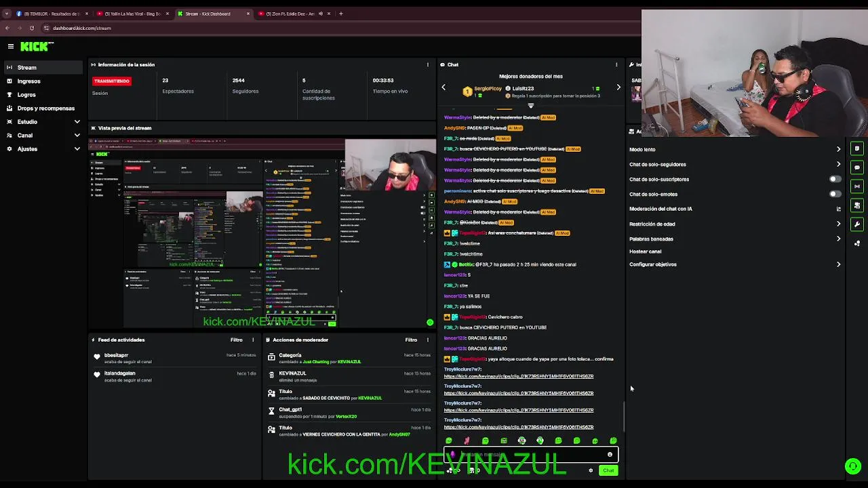Select the pink emote in emote row
Screen dimensions: 868x488
click(x=467, y=441)
